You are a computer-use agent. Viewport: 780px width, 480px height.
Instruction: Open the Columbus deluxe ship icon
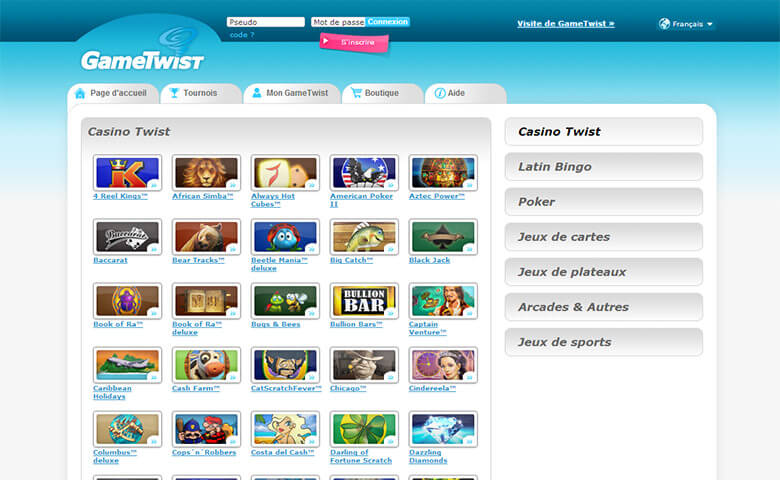127,429
